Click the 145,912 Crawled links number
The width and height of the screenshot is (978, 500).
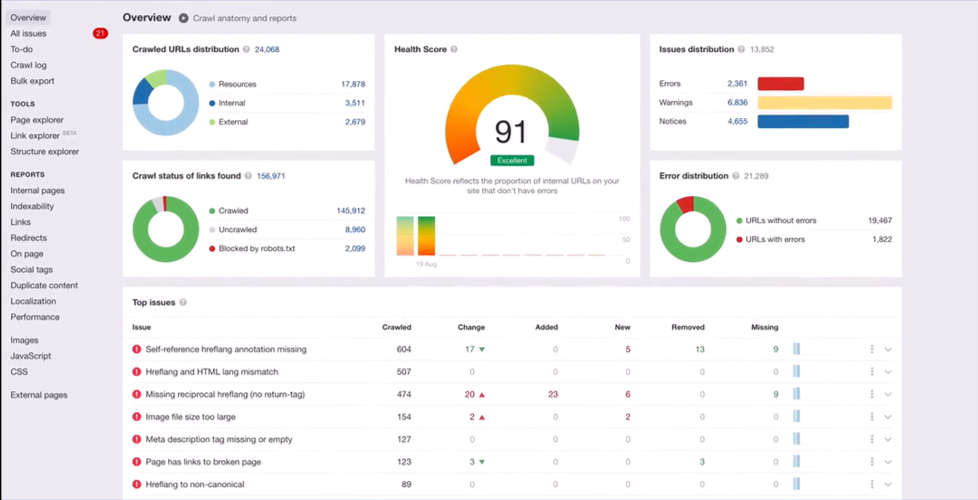tap(350, 211)
